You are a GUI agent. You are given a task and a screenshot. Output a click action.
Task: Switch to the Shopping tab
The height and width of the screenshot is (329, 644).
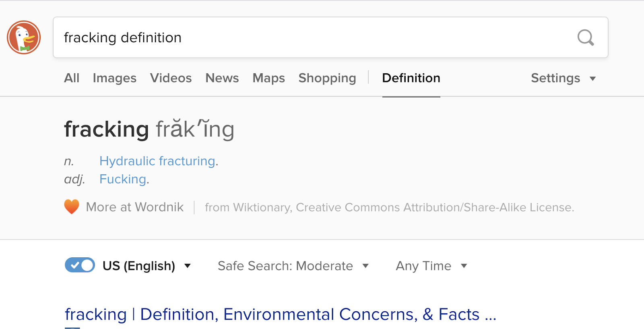327,78
